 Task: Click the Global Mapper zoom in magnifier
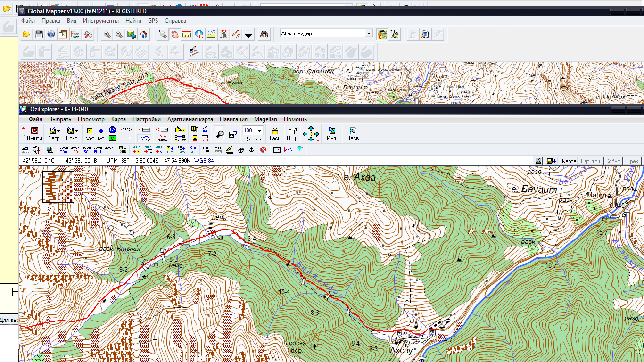(107, 34)
